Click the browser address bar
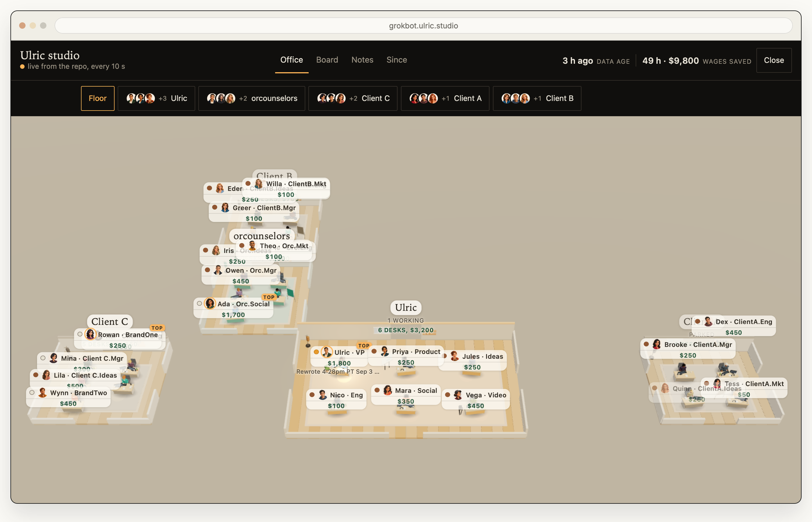The image size is (812, 522). click(x=423, y=26)
